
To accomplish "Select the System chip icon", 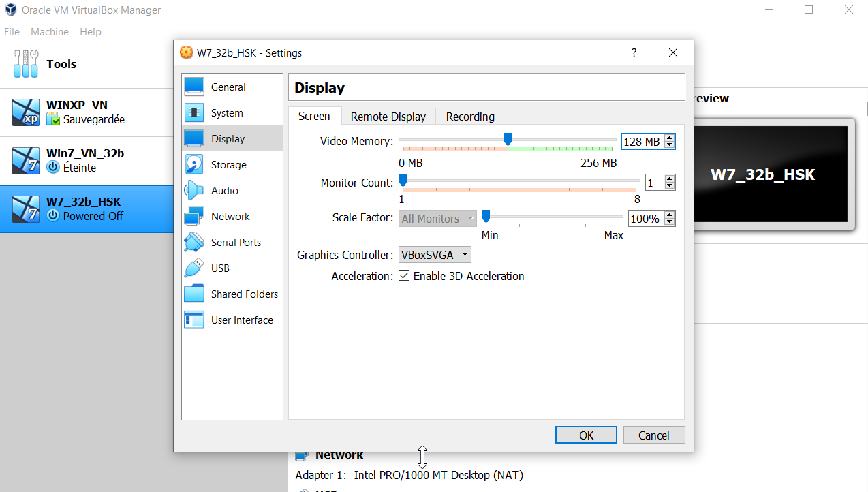I will tap(194, 112).
